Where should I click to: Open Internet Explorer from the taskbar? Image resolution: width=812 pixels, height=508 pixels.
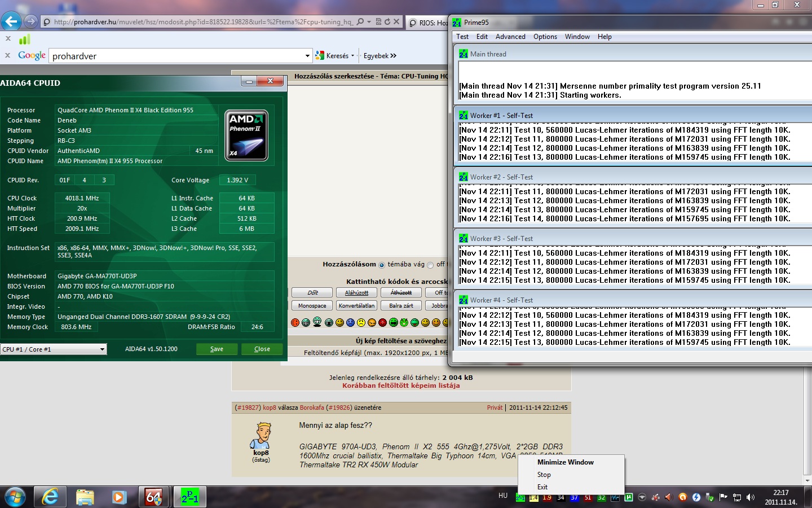point(50,497)
